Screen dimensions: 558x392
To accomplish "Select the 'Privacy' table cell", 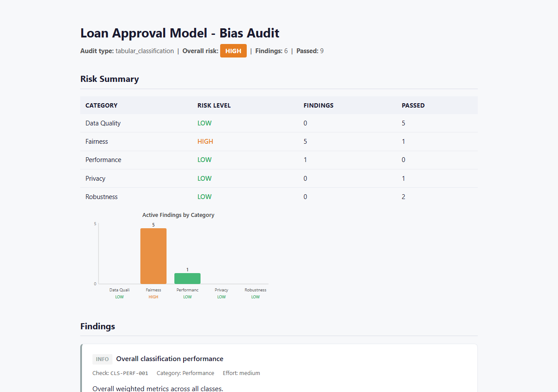I will coord(95,179).
